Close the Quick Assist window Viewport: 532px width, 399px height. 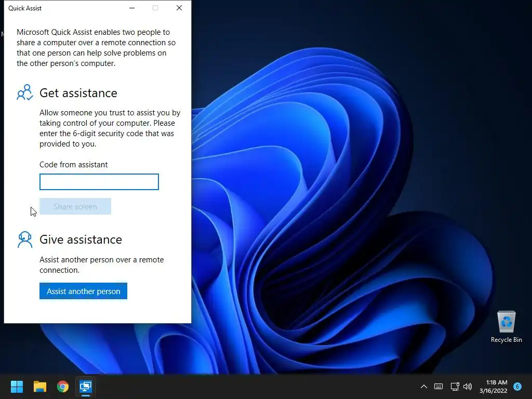click(x=179, y=8)
